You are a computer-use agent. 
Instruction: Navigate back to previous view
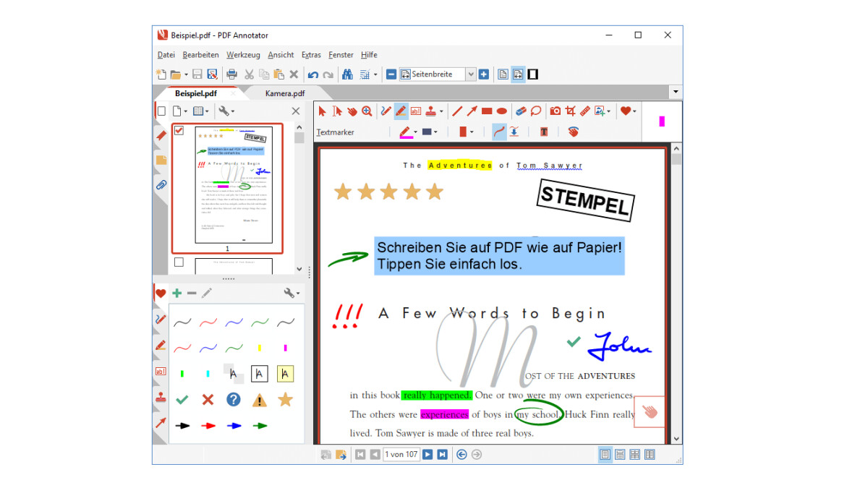point(461,455)
